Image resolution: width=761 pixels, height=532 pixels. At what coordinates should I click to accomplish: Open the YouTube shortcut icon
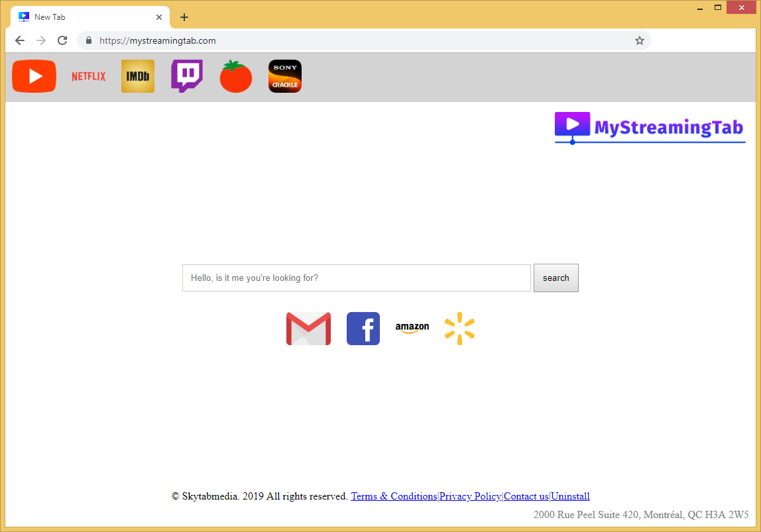click(x=34, y=76)
